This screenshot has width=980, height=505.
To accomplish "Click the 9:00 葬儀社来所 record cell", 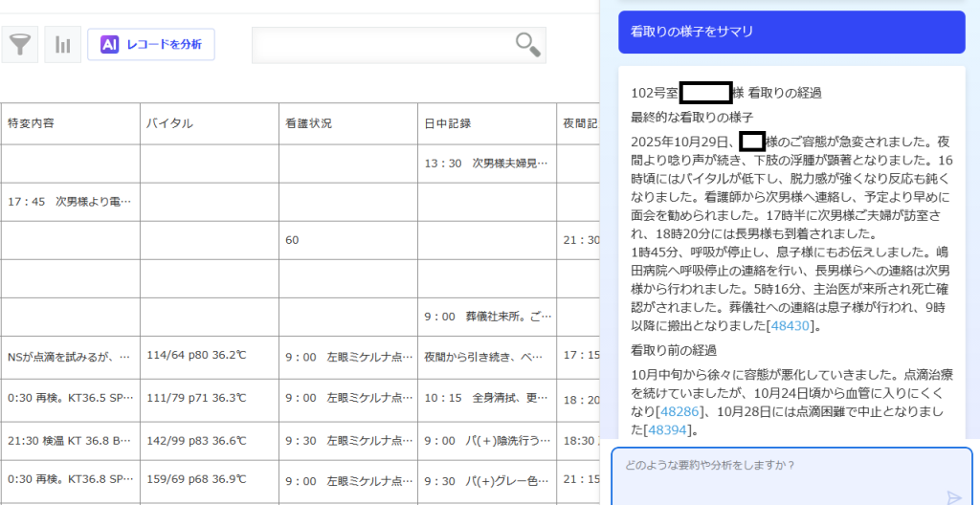I will click(486, 317).
